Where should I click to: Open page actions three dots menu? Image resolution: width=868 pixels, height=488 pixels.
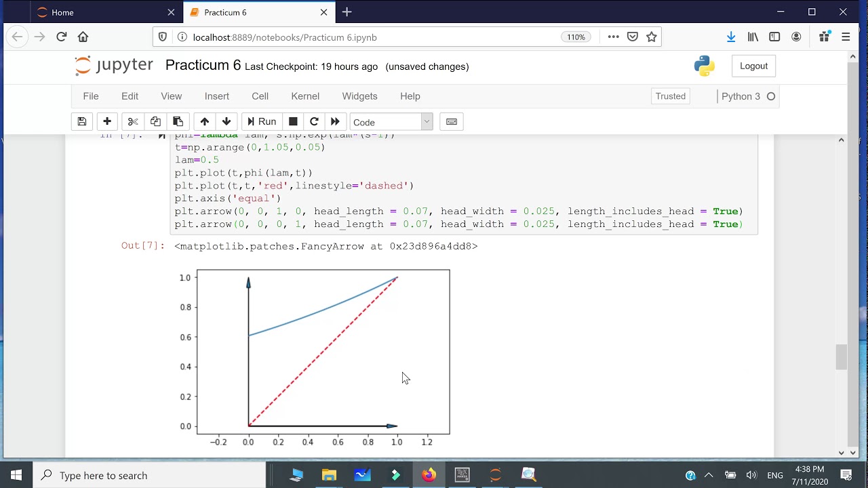pyautogui.click(x=613, y=37)
